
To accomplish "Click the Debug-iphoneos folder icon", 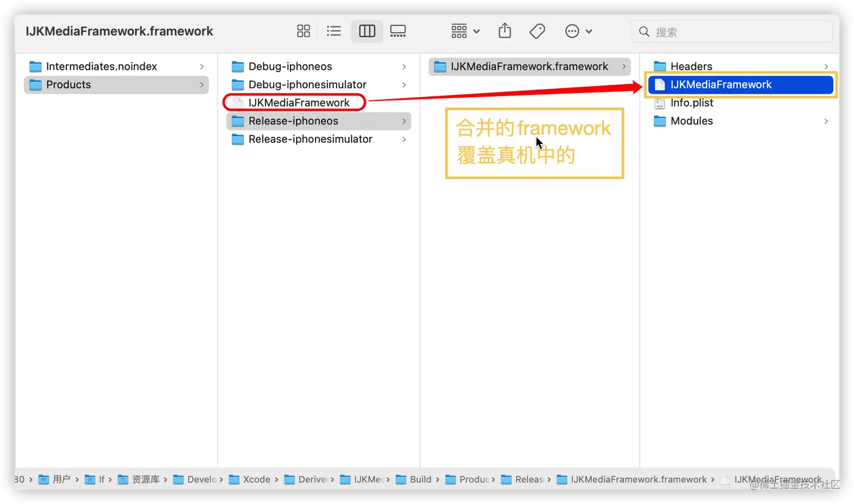I will pyautogui.click(x=238, y=67).
